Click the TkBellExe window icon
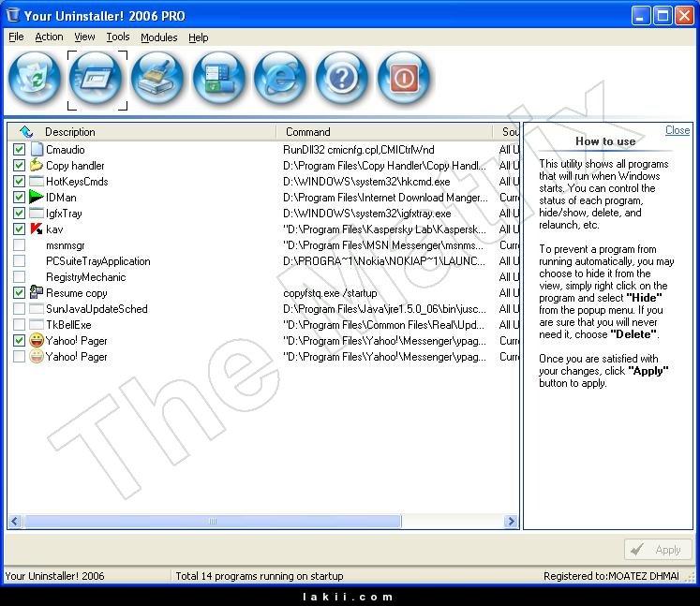The width and height of the screenshot is (700, 606). (x=37, y=324)
